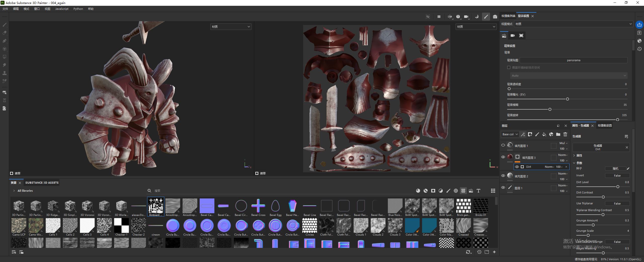The width and height of the screenshot is (644, 262).
Task: Click the trash icon to delete layer
Action: click(565, 134)
